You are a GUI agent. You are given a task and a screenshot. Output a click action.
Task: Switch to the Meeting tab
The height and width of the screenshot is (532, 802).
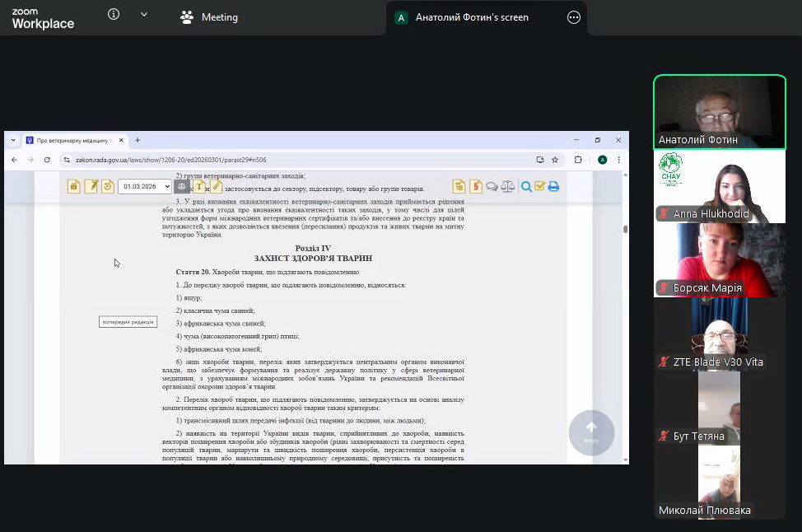pyautogui.click(x=209, y=17)
